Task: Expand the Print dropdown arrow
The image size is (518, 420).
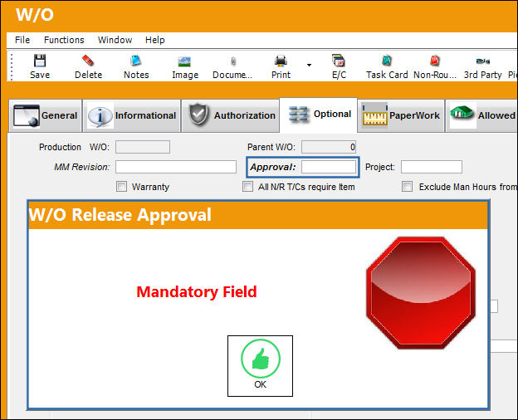Action: (x=309, y=65)
